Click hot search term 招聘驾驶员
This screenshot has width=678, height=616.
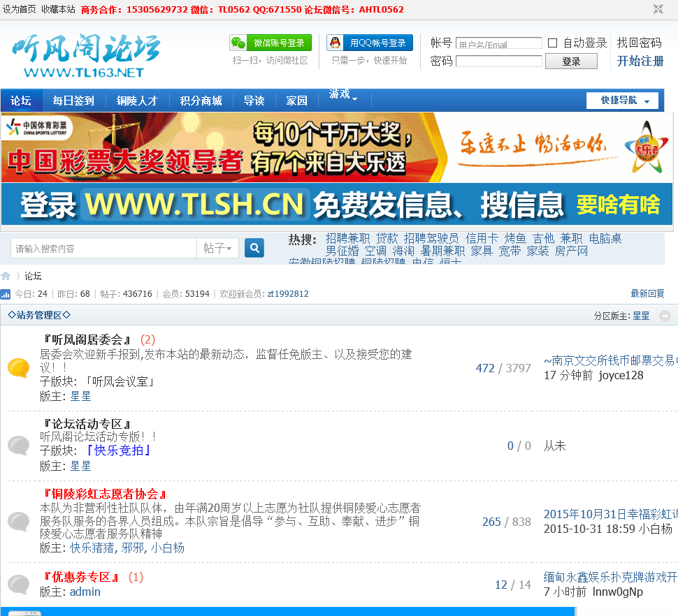(431, 238)
